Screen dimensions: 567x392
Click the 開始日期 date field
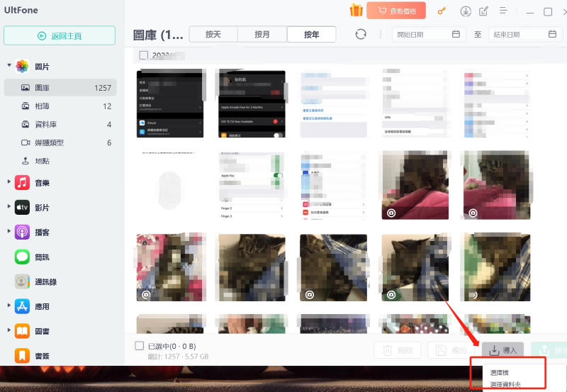point(430,34)
